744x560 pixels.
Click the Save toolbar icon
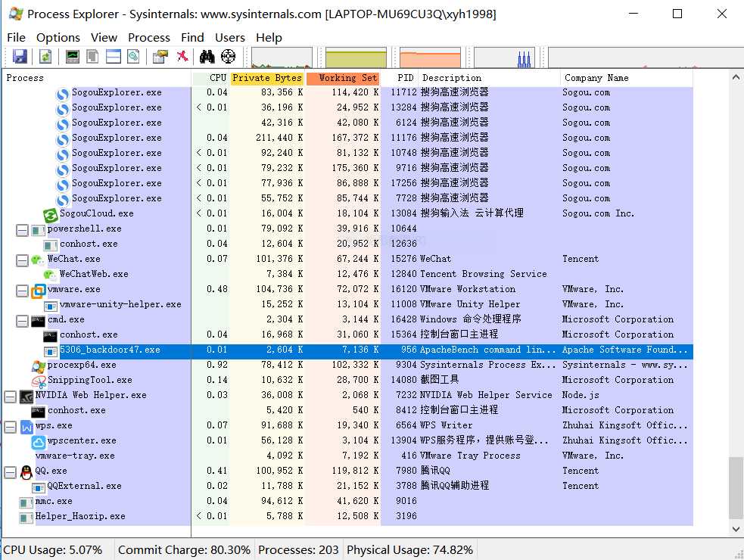(20, 57)
